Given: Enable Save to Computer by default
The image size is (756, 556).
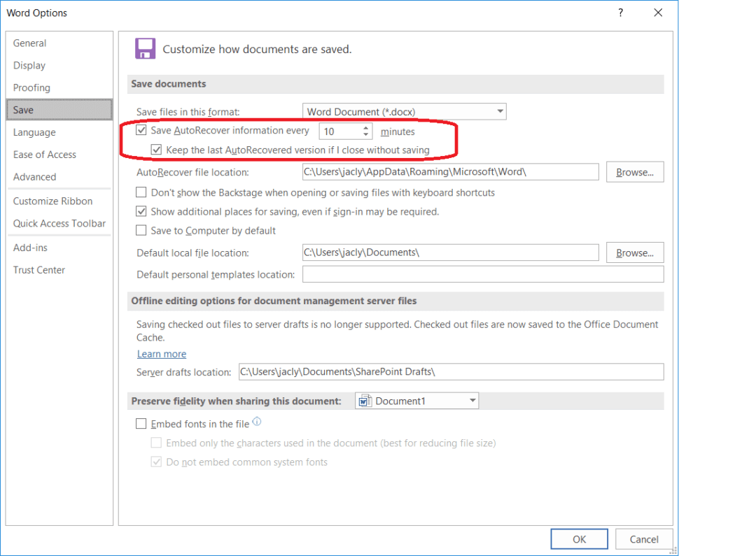Looking at the screenshot, I should 141,230.
